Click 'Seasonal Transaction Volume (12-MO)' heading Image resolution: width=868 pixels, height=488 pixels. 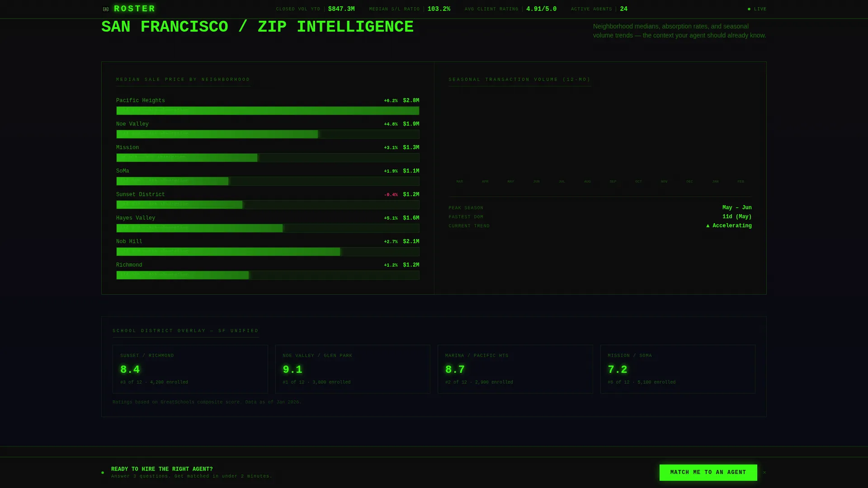(519, 80)
